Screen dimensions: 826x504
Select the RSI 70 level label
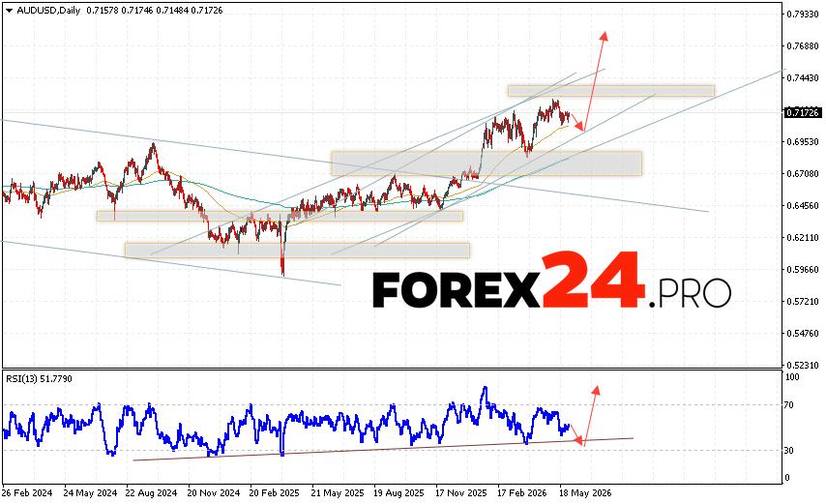(x=789, y=405)
